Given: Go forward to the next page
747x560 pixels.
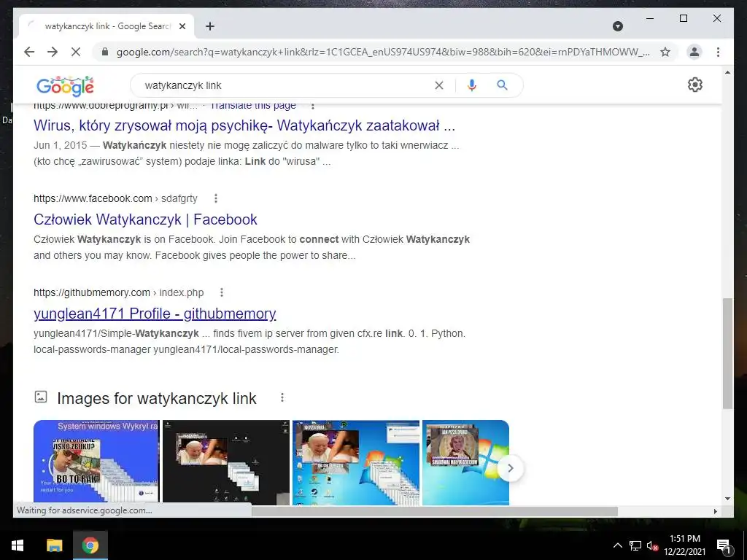Looking at the screenshot, I should [53, 52].
